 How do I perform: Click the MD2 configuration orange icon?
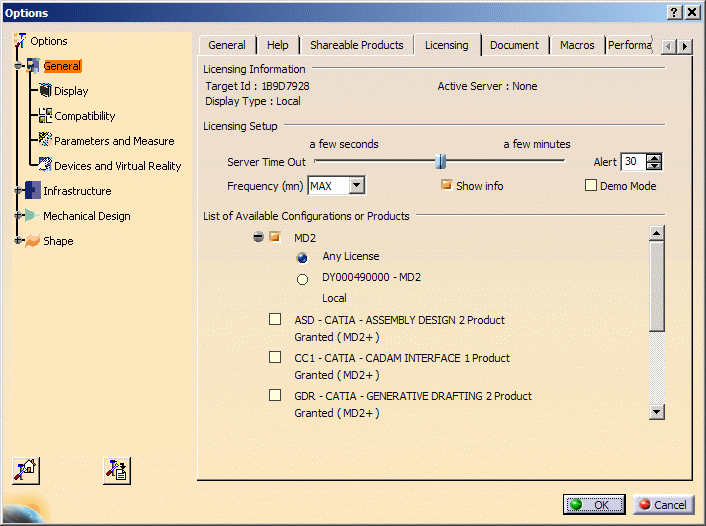275,236
